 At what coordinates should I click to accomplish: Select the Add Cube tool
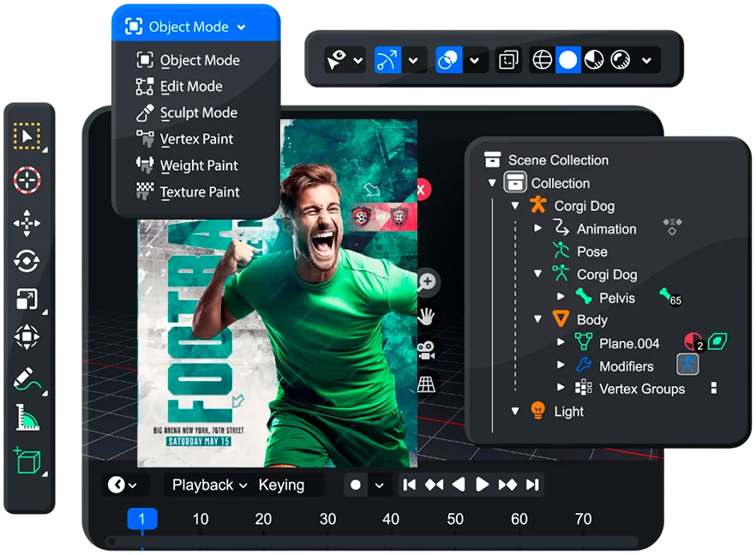[27, 461]
